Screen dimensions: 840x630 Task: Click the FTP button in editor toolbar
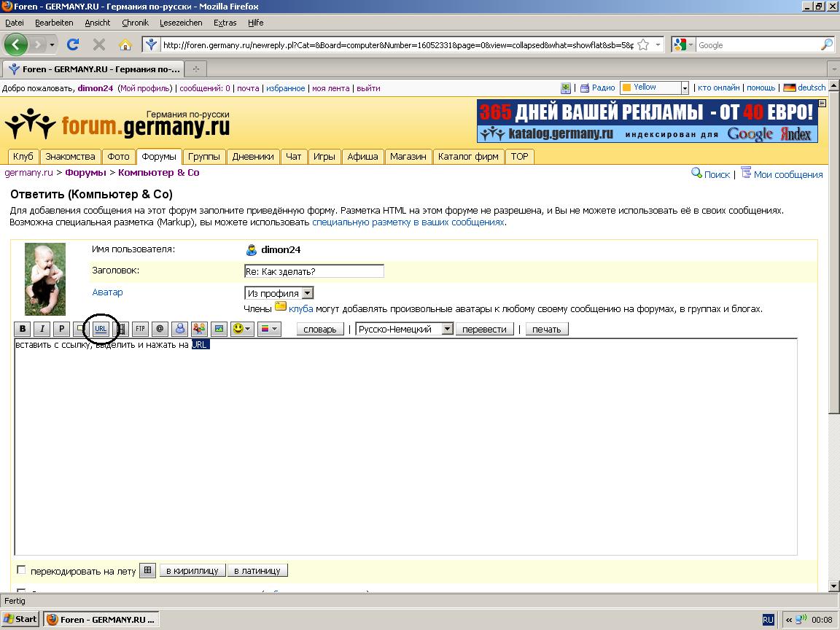pos(140,329)
